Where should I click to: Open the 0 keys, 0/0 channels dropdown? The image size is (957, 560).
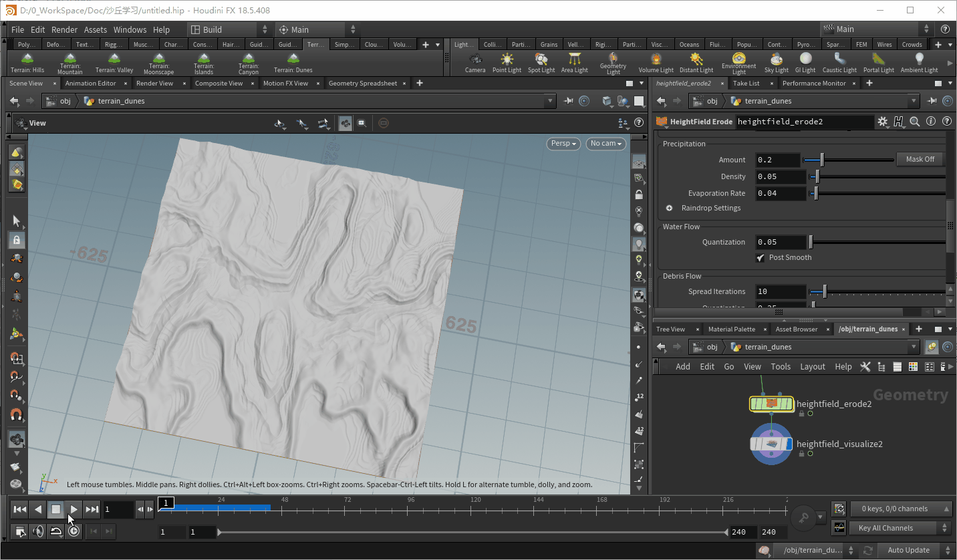coord(900,509)
